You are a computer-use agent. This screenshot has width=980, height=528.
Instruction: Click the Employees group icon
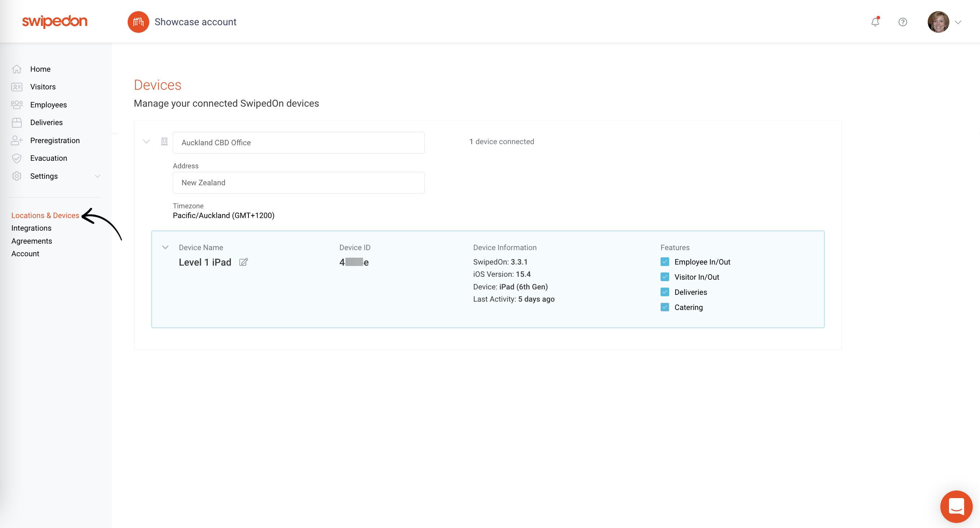point(17,105)
